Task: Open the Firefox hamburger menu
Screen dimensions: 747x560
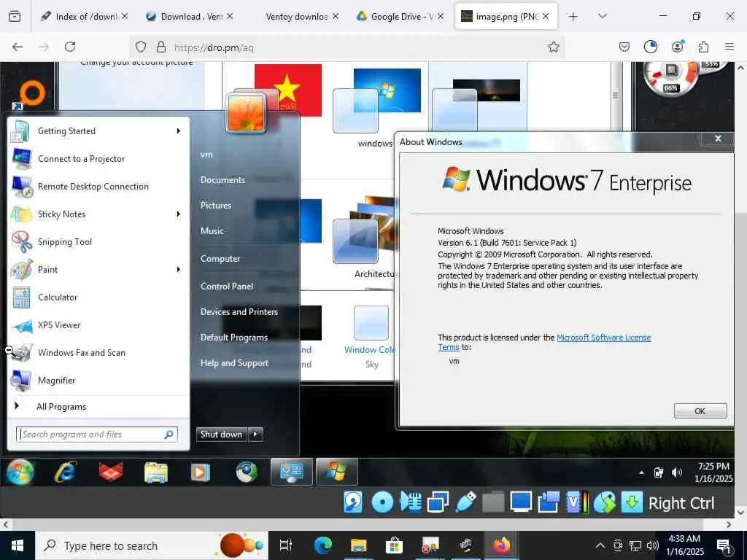Action: coord(729,47)
